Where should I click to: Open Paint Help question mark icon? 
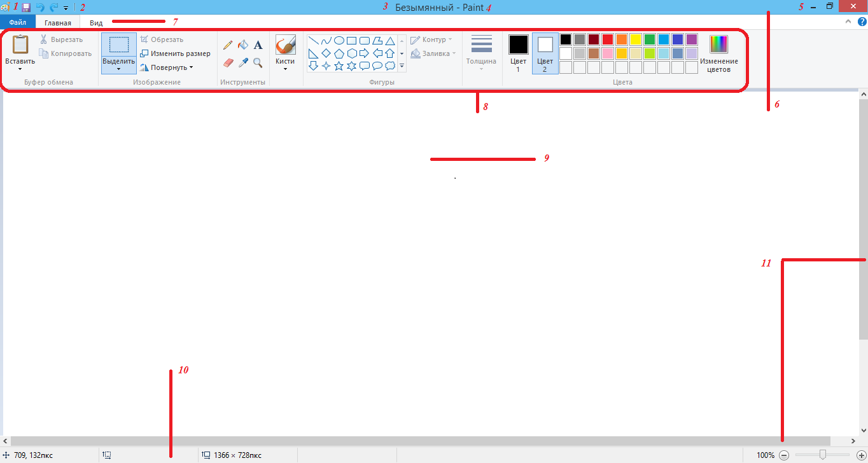click(862, 22)
